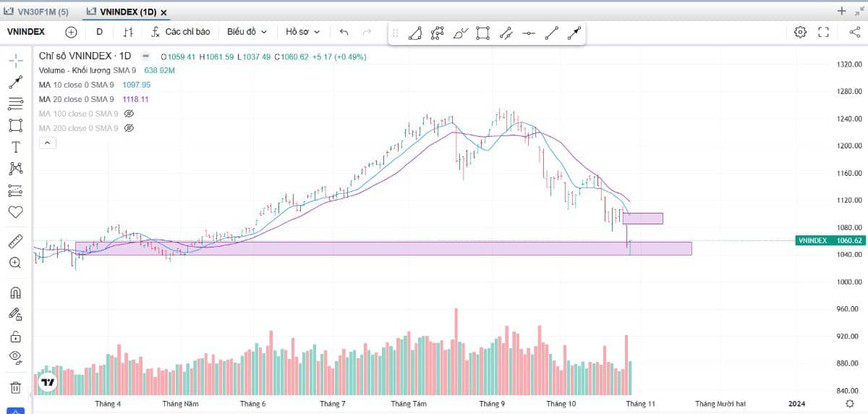This screenshot has height=414, width=868.
Task: Click the share chart icon
Action: 854,32
